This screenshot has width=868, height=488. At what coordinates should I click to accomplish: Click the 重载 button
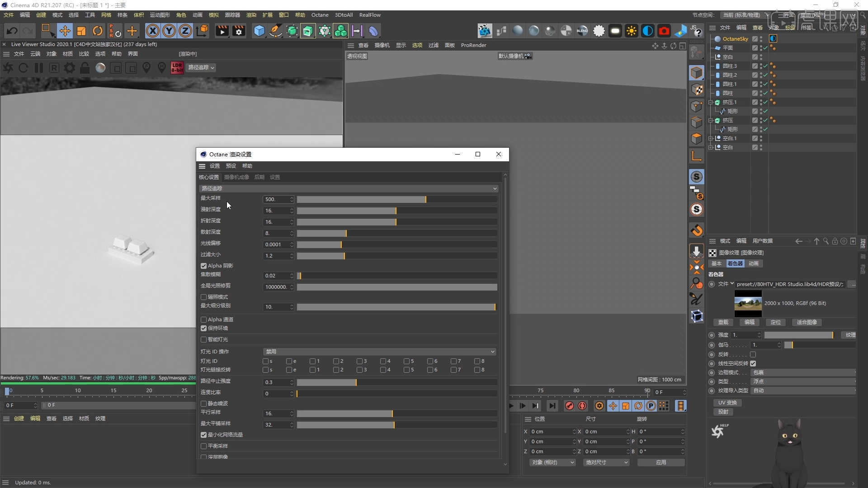[x=723, y=322]
